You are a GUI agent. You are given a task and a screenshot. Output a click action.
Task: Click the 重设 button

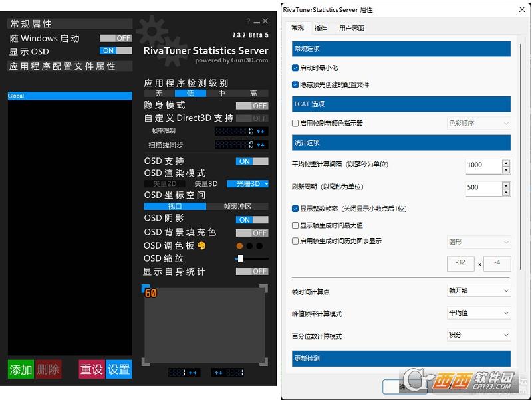(92, 369)
